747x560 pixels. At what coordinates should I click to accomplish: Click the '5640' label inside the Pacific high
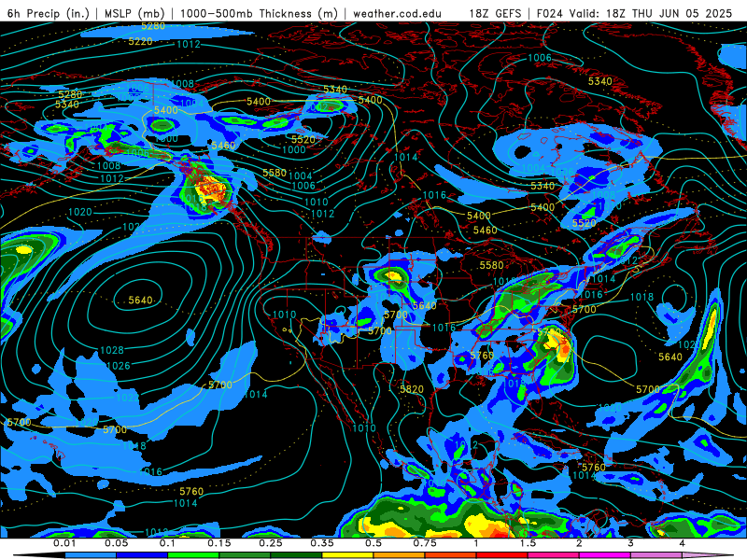[x=141, y=301]
